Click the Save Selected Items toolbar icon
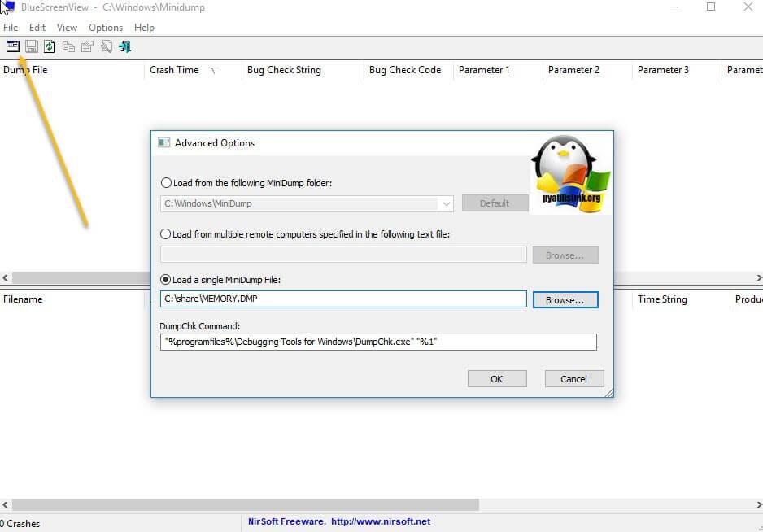The height and width of the screenshot is (532, 763). click(x=32, y=46)
